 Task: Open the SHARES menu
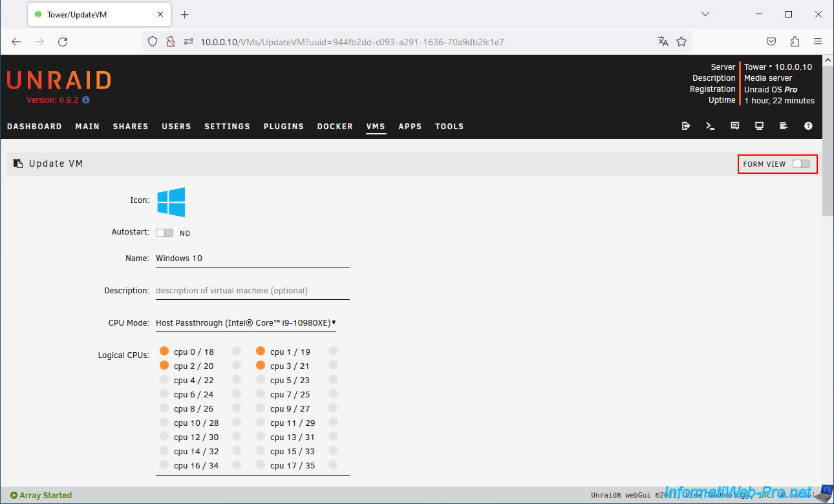(x=131, y=127)
